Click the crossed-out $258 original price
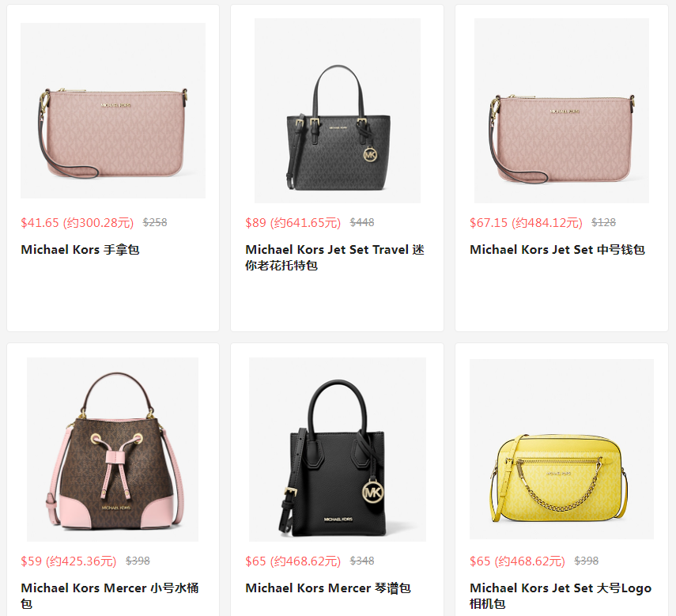Image resolution: width=676 pixels, height=616 pixels. [x=155, y=222]
